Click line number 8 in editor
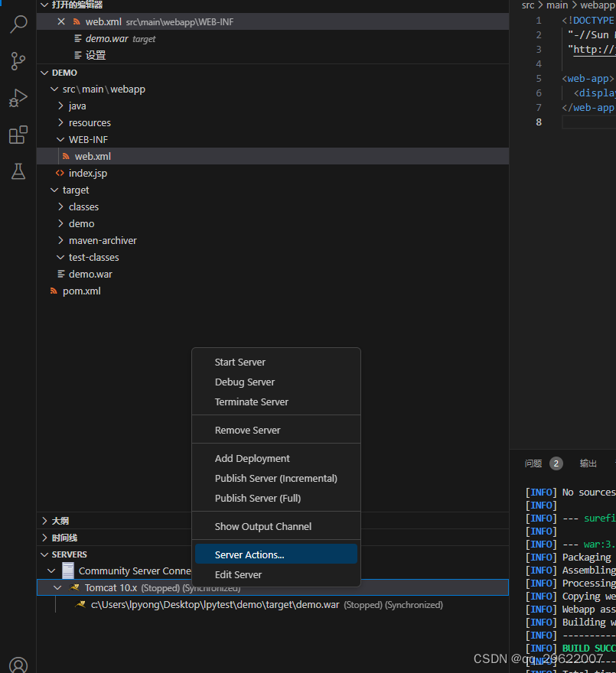This screenshot has width=616, height=673. (x=539, y=122)
